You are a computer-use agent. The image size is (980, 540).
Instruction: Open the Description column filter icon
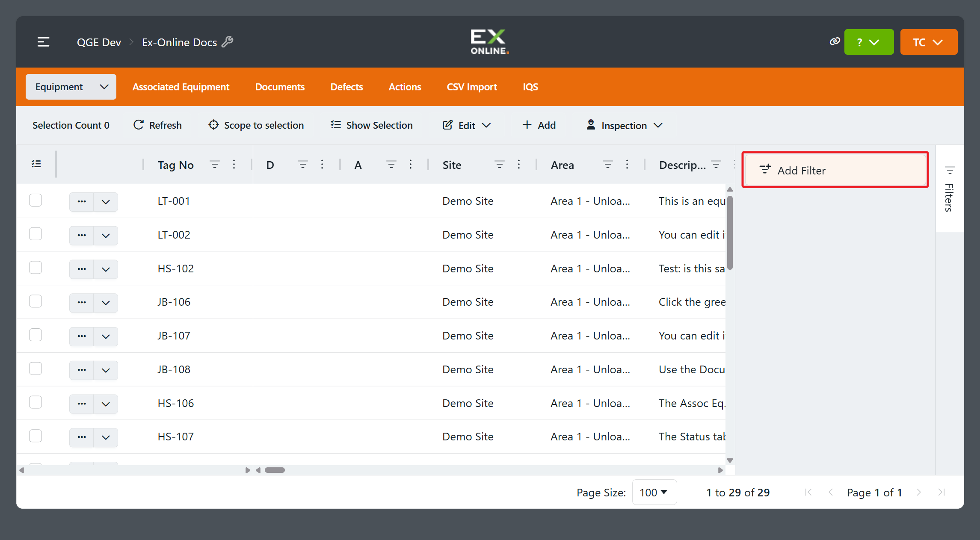tap(716, 165)
